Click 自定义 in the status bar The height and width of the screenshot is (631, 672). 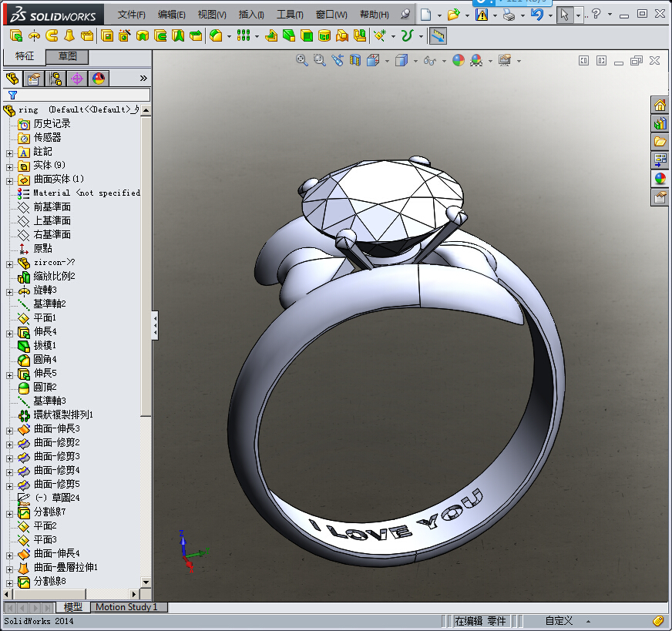(559, 621)
